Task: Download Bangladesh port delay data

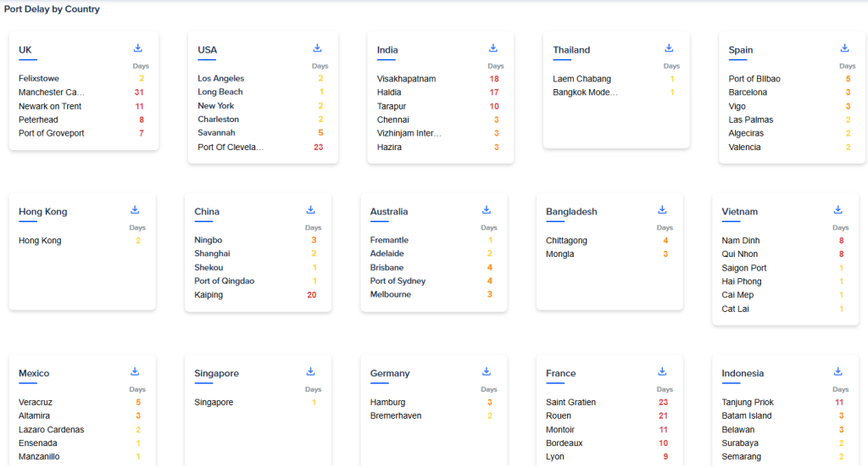Action: [662, 209]
